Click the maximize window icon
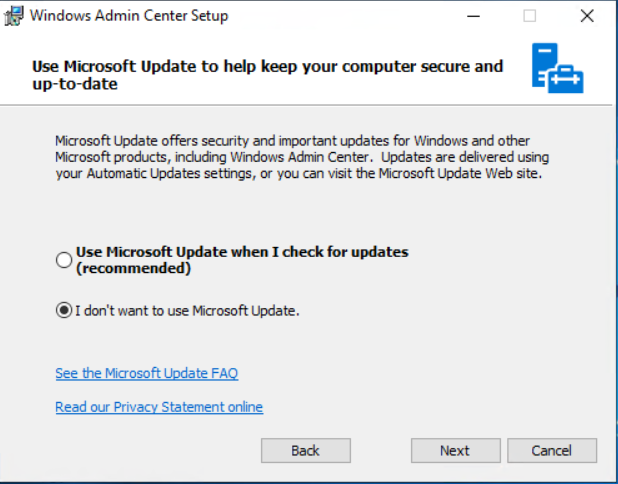Screen dimensions: 618x484 pos(529,16)
